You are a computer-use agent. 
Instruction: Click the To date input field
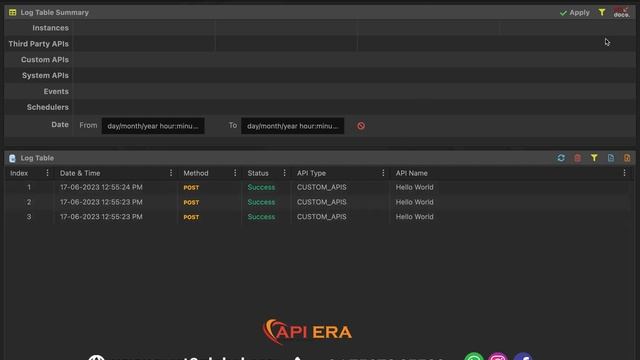[293, 126]
